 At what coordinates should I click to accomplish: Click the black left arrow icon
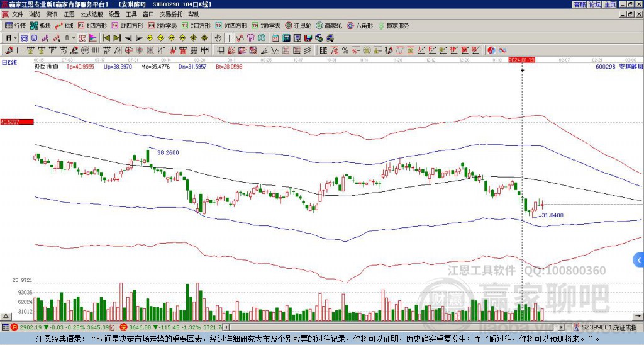coord(128,38)
